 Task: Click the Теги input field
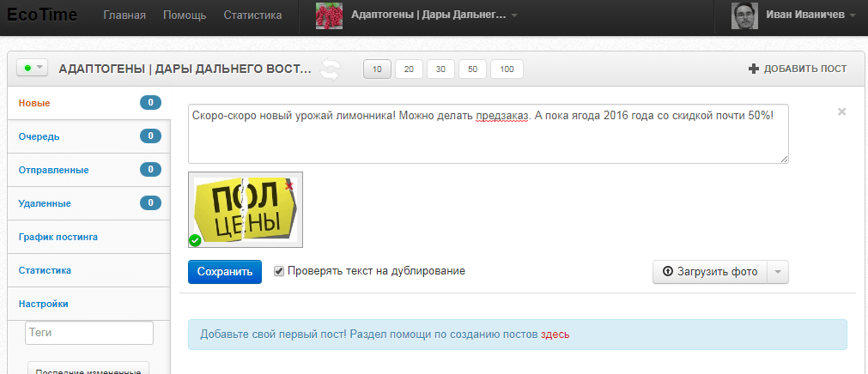89,333
